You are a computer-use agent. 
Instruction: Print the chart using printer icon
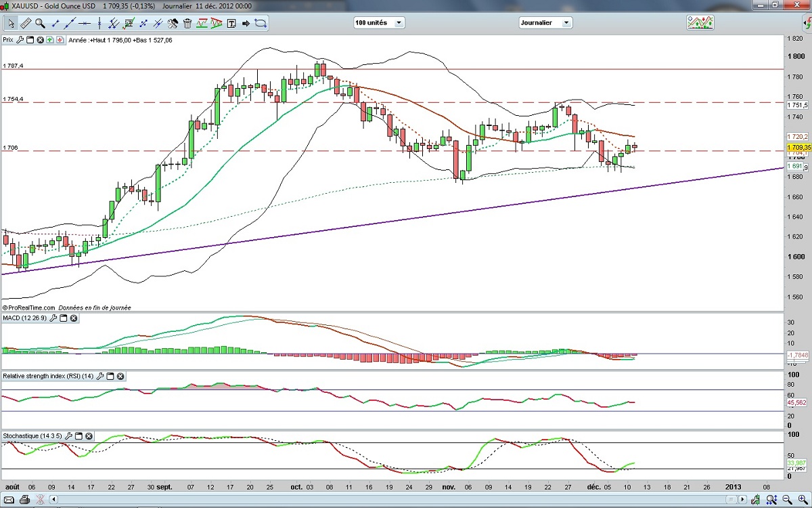tap(24, 501)
